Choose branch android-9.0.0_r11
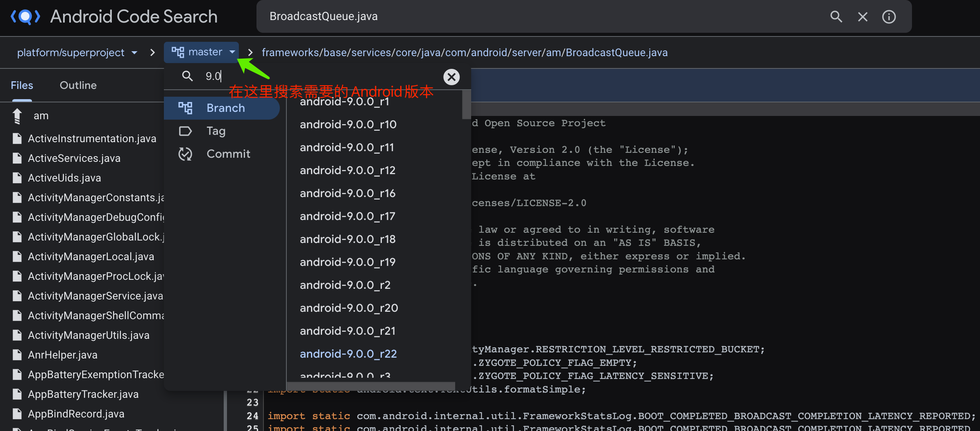This screenshot has height=431, width=980. click(x=347, y=147)
